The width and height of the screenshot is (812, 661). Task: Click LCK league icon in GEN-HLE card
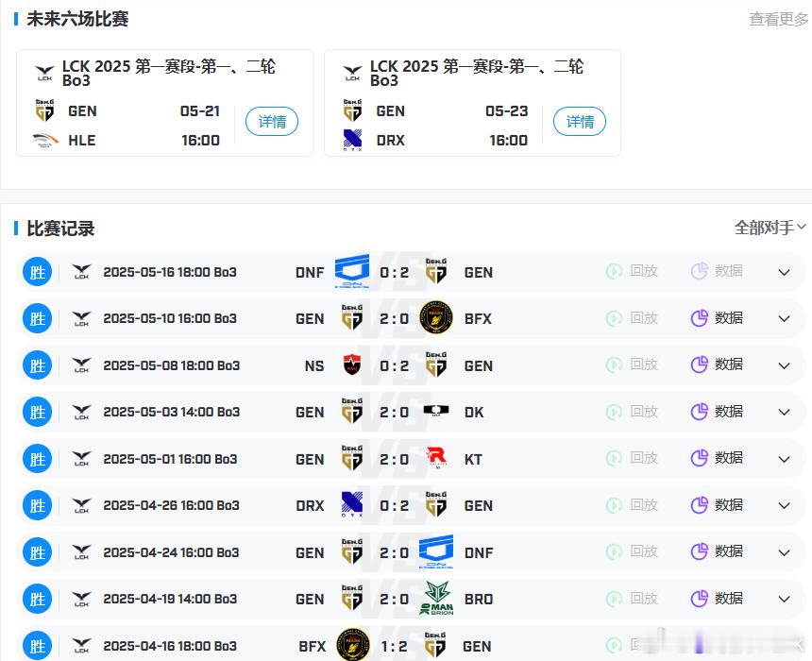tap(44, 73)
